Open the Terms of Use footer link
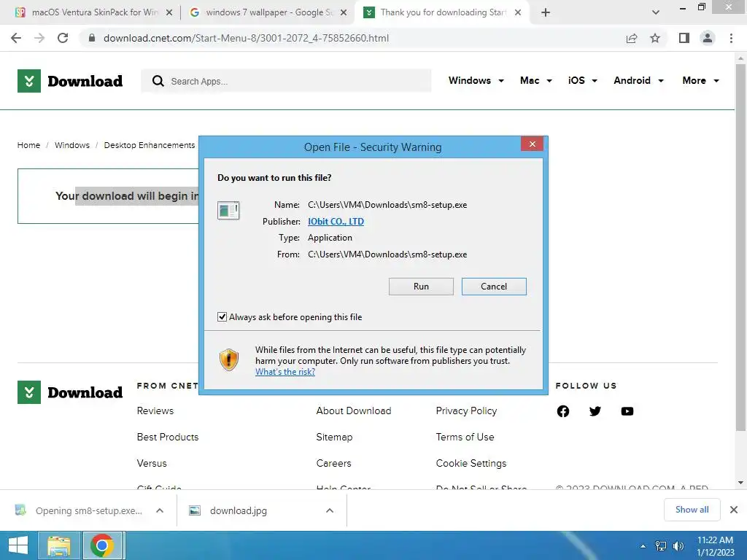Image resolution: width=747 pixels, height=560 pixels. 465,437
